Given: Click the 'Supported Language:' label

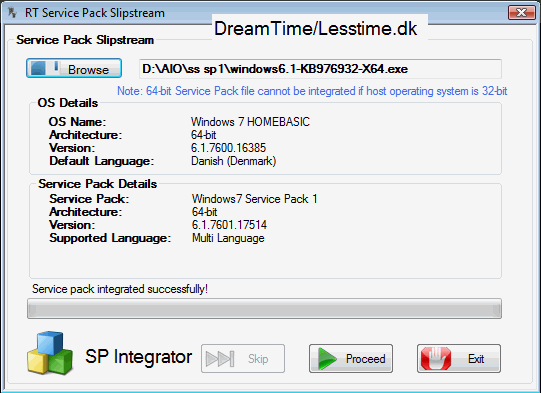Looking at the screenshot, I should point(110,238).
